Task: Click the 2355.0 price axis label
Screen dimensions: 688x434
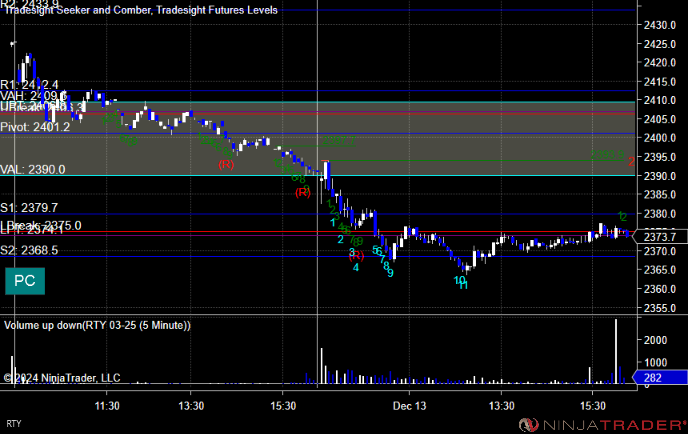Action: (659, 308)
